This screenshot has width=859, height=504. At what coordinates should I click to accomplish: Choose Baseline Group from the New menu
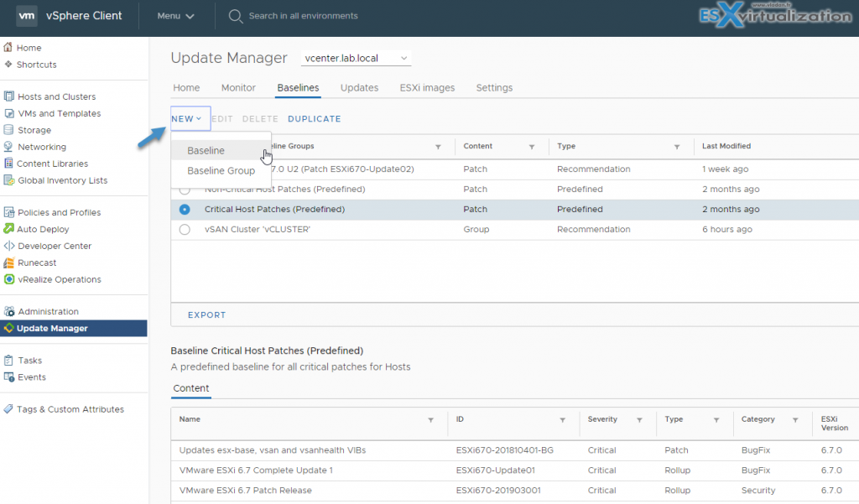coord(221,171)
